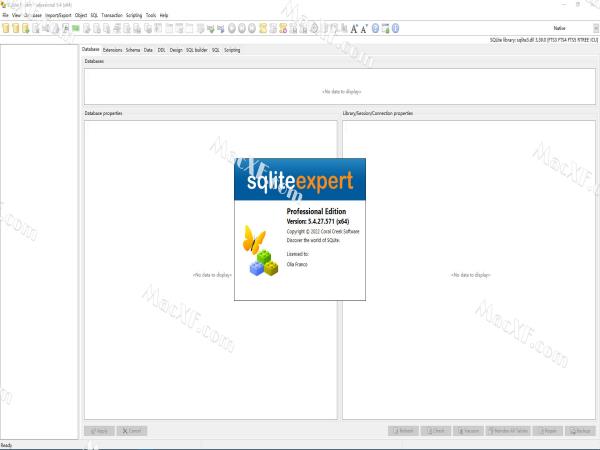Click the Refresh button
Viewport: 600px width, 450px height.
tap(403, 431)
